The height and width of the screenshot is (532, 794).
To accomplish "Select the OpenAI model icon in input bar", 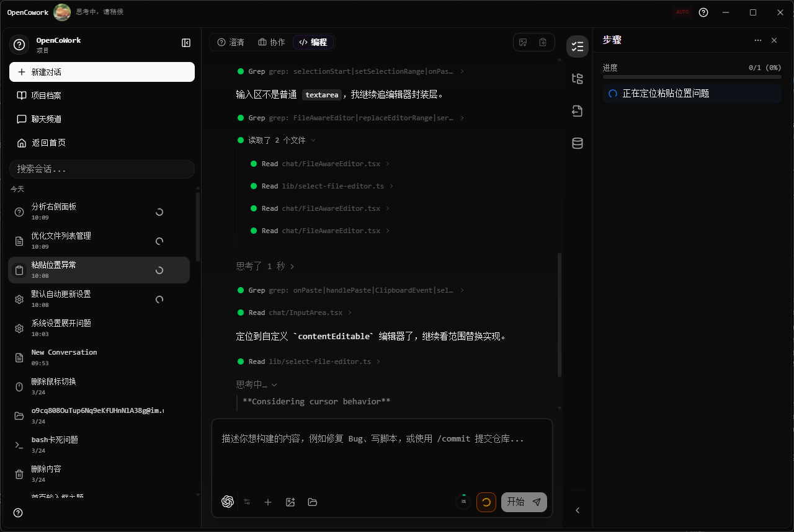I will (228, 502).
